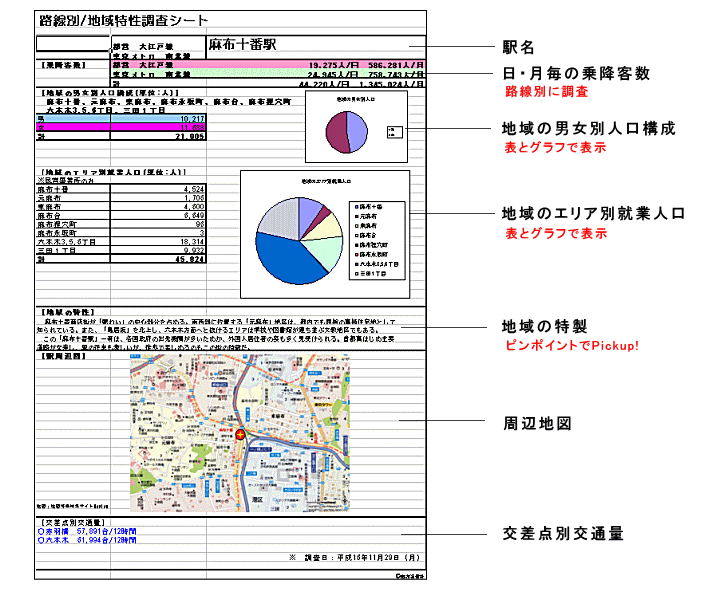
Task: Click the 日・月毎の乗降客数 annotation label
Action: [x=576, y=73]
